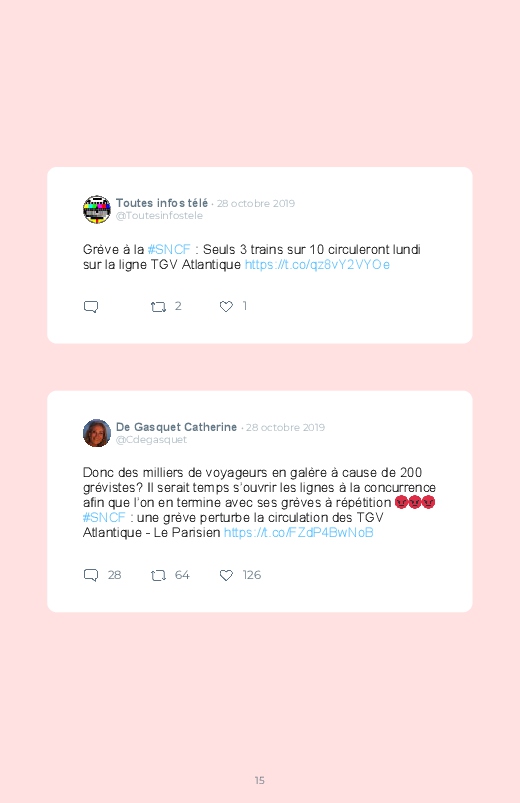Image resolution: width=520 pixels, height=803 pixels.
Task: Like the Toutes infos télé tweet
Action: pos(226,306)
